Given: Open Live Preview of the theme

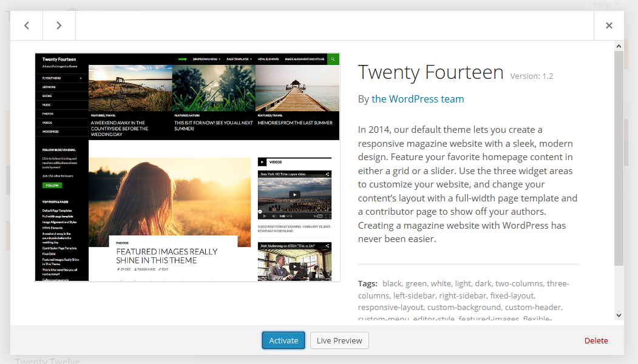Looking at the screenshot, I should [x=339, y=340].
